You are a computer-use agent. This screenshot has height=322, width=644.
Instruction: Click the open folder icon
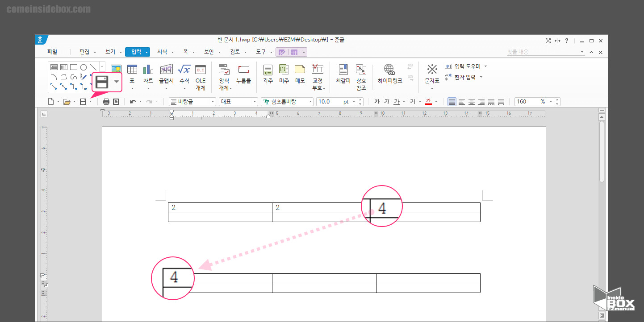67,102
